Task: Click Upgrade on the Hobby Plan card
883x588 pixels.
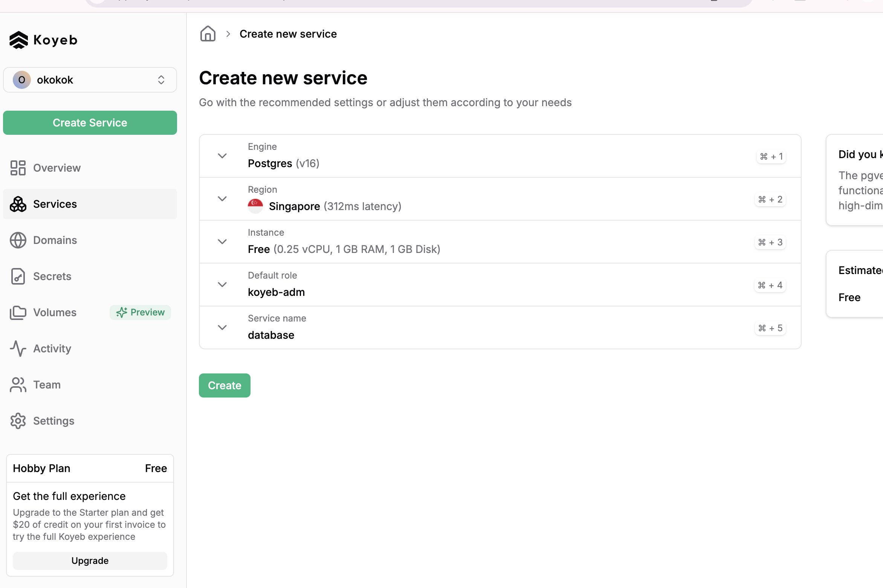Action: [90, 561]
